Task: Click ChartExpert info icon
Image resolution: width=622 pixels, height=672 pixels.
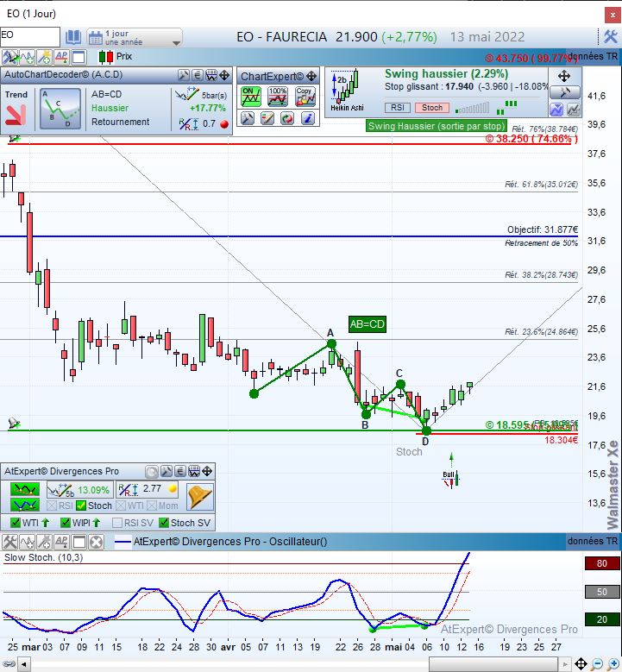Action: pyautogui.click(x=308, y=118)
